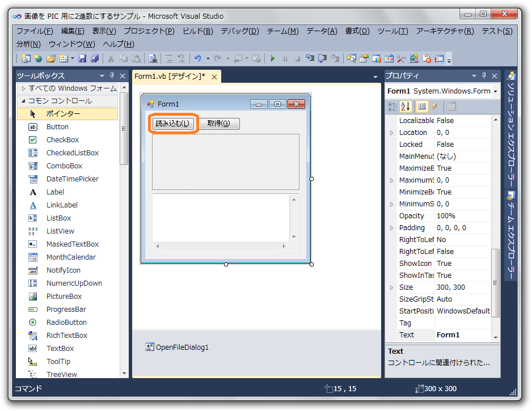Select the dashed PictureBox area on Form1
Screen dimensions: 532x411
coord(226,162)
